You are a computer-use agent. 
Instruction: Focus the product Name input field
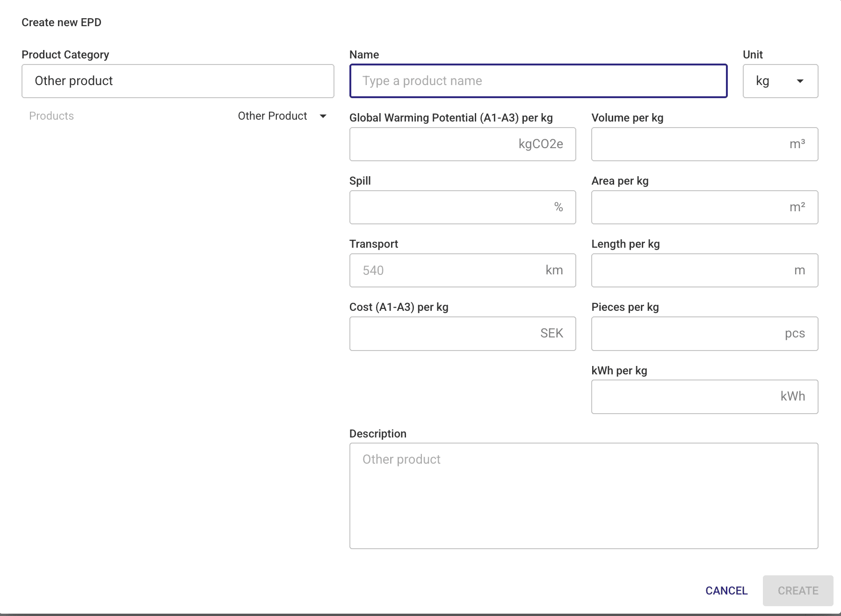[538, 81]
